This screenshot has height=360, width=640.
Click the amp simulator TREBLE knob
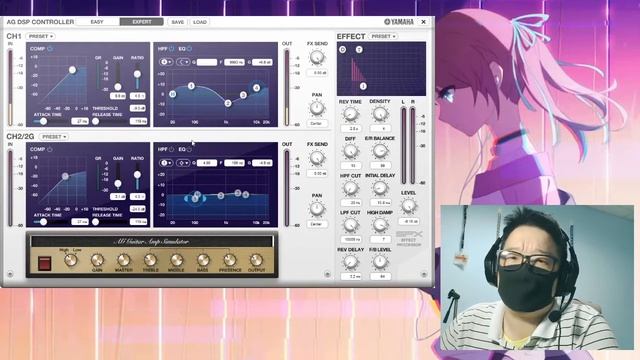point(150,260)
